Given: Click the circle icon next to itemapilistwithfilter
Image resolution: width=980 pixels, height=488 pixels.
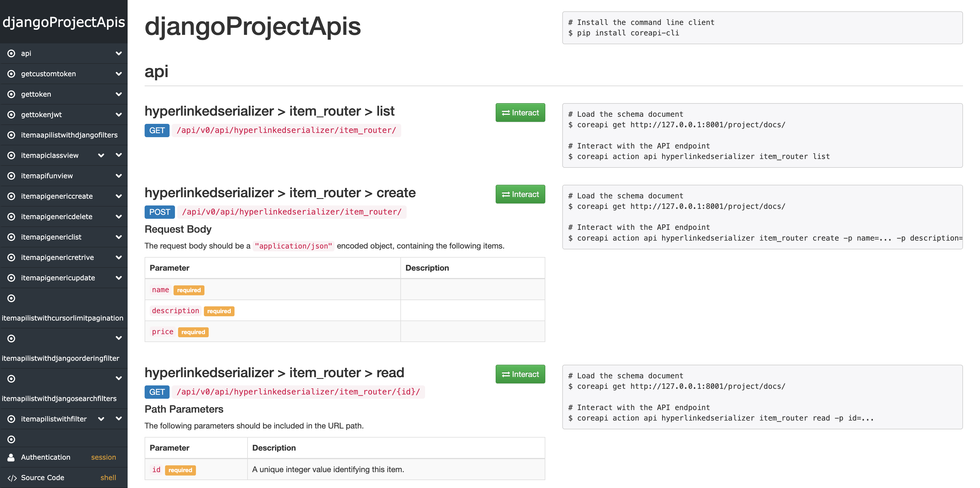Looking at the screenshot, I should point(11,419).
